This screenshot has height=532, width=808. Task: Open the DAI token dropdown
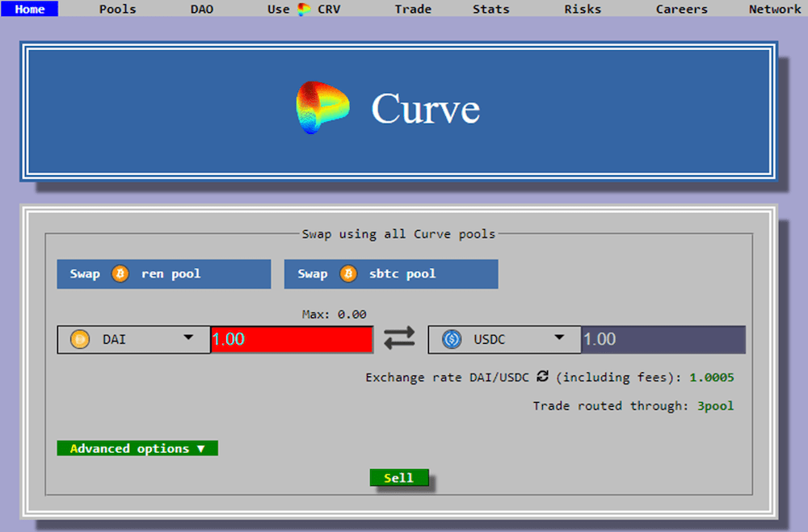pos(133,339)
